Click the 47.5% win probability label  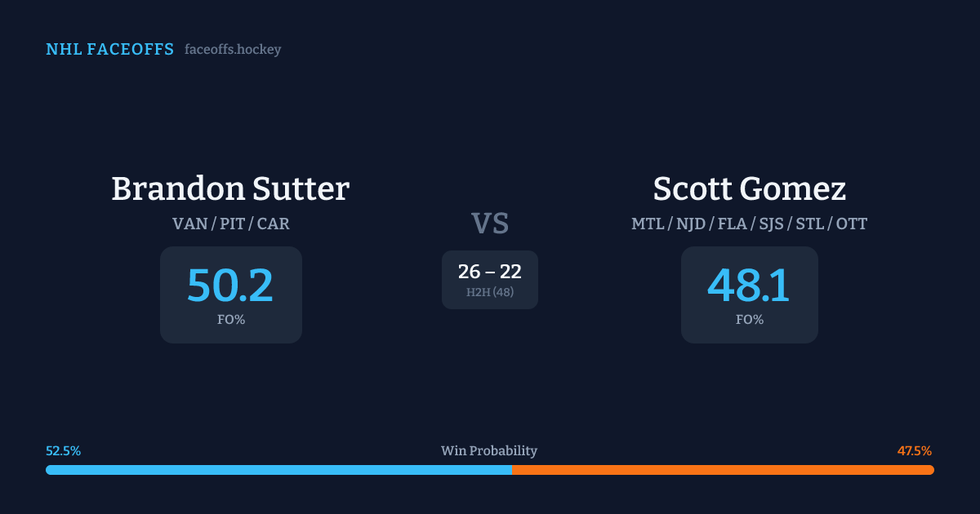pyautogui.click(x=915, y=451)
